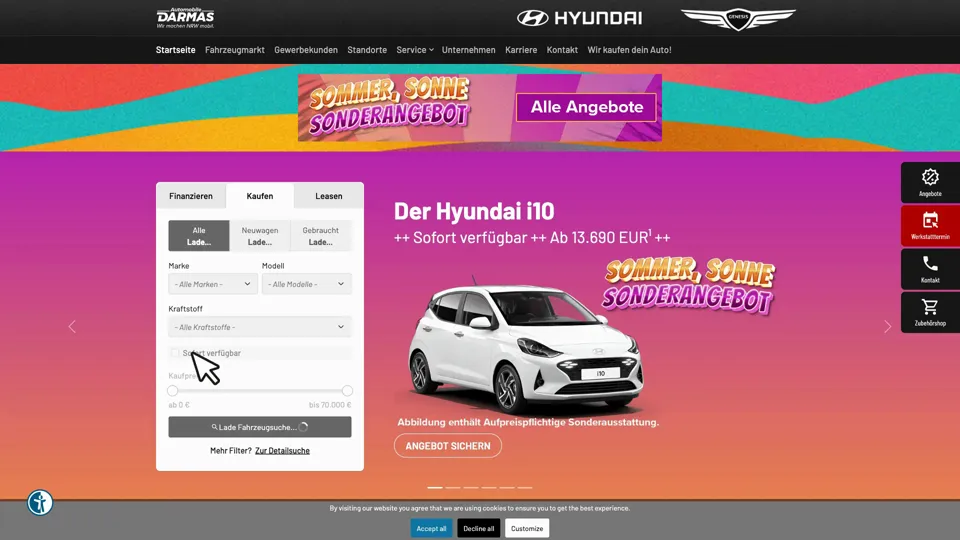The width and height of the screenshot is (960, 540).
Task: Open the Unternehmen menu item
Action: pyautogui.click(x=468, y=50)
